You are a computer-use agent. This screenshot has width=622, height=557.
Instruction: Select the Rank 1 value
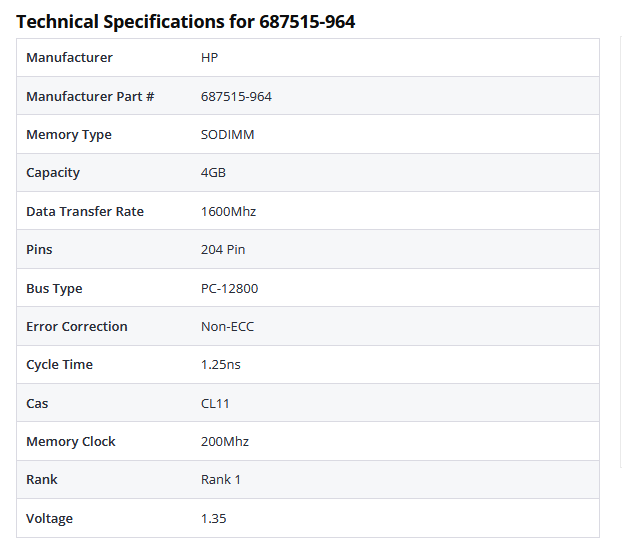221,480
